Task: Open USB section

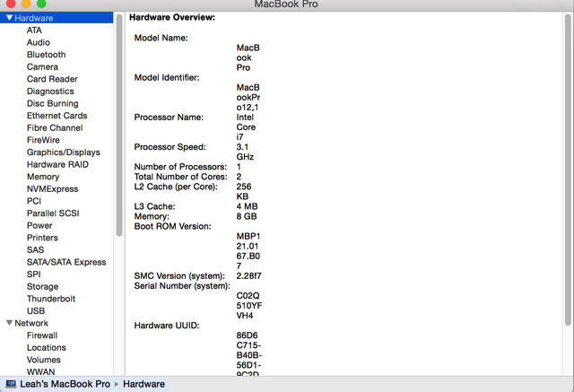Action: tap(36, 310)
